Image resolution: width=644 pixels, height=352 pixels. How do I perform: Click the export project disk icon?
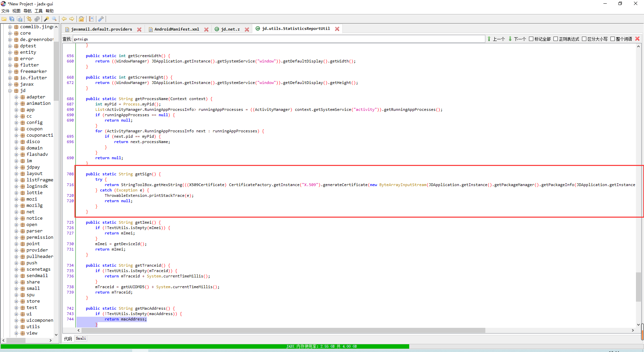click(x=19, y=19)
